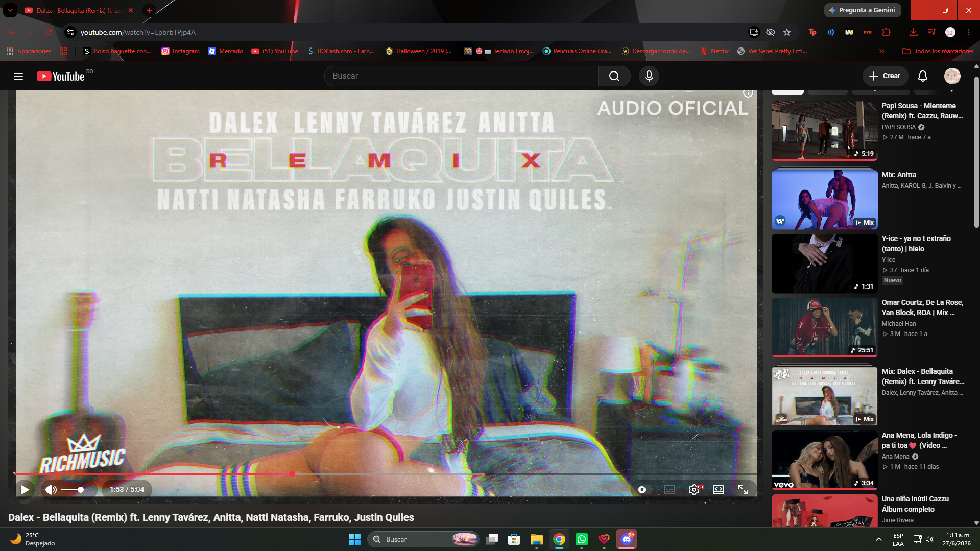Click the W extension icon

click(x=849, y=32)
